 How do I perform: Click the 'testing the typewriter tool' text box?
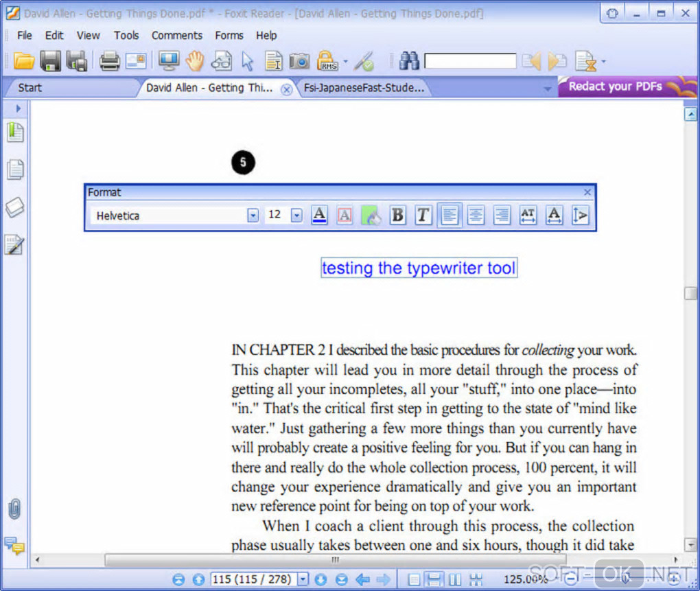click(x=419, y=268)
